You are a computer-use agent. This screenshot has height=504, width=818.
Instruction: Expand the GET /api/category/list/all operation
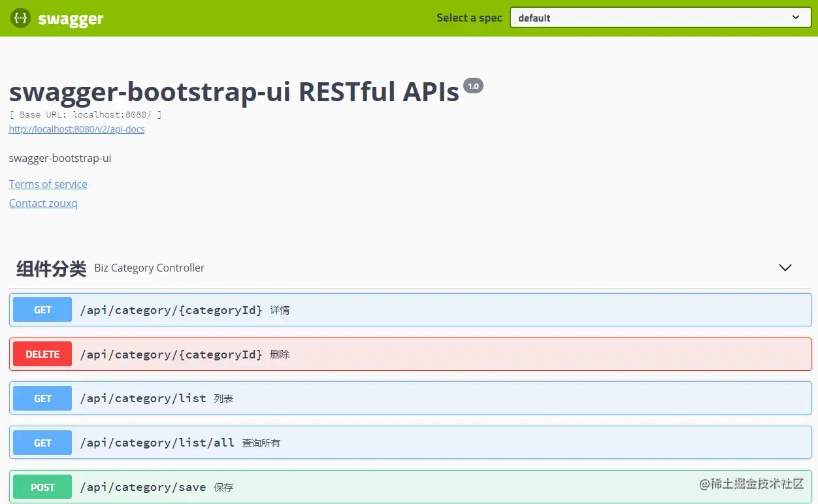(x=410, y=443)
